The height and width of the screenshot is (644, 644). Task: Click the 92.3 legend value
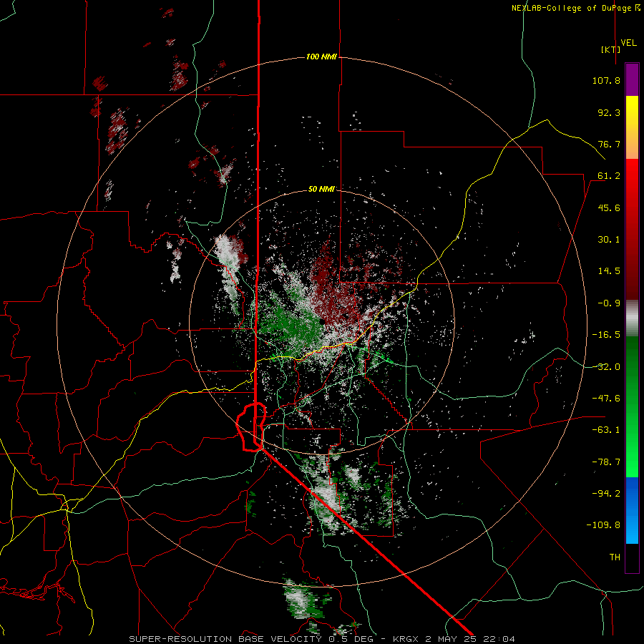[x=609, y=112]
